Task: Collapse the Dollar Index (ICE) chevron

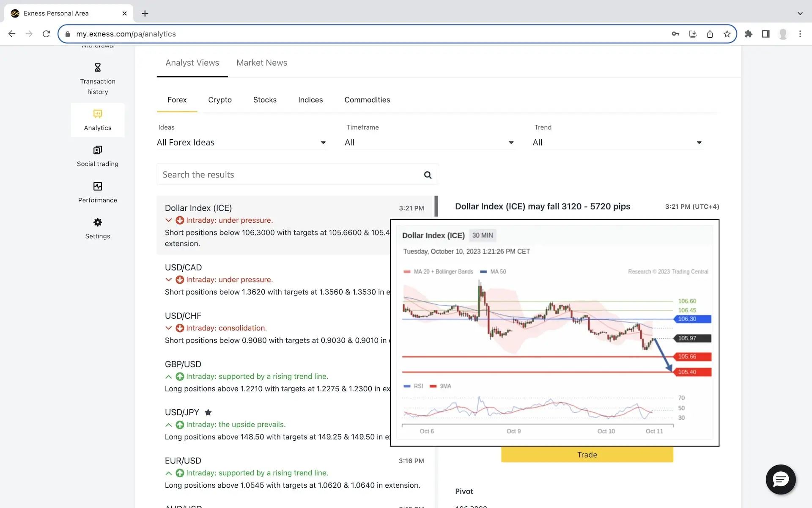Action: [168, 220]
